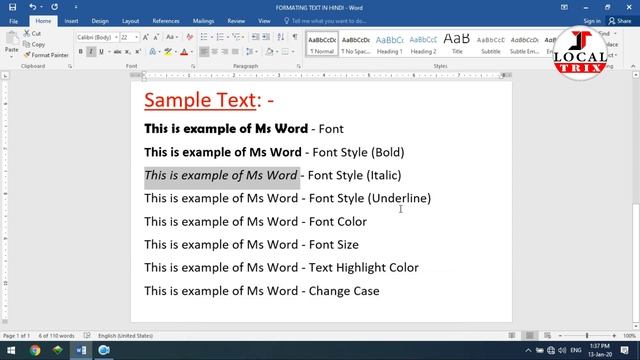Toggle Show/Hide paragraph marks
The image size is (640, 360).
click(295, 37)
